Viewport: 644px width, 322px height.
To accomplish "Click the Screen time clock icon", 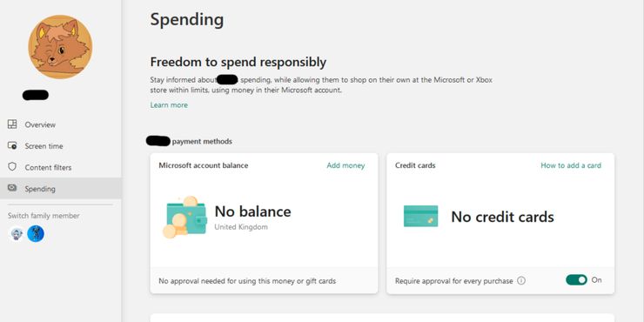I will pos(12,145).
